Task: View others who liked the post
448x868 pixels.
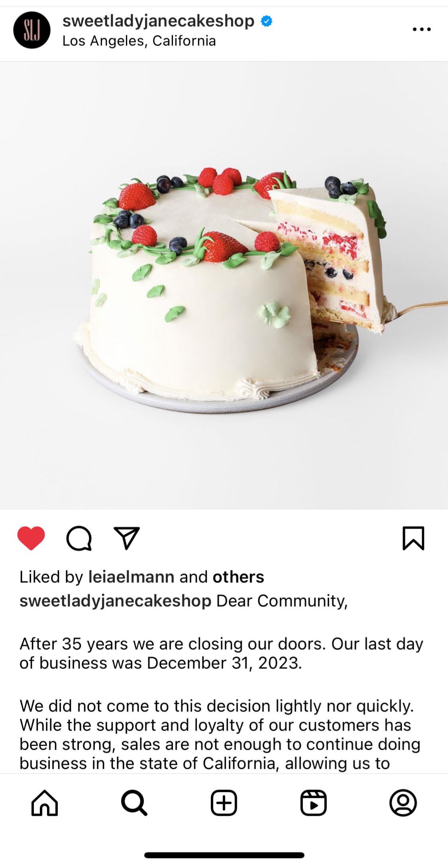Action: [x=238, y=577]
